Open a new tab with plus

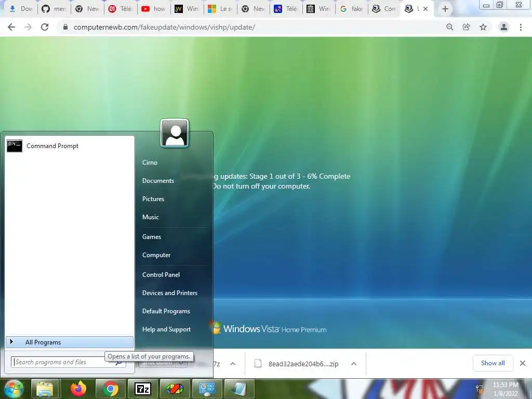point(445,9)
